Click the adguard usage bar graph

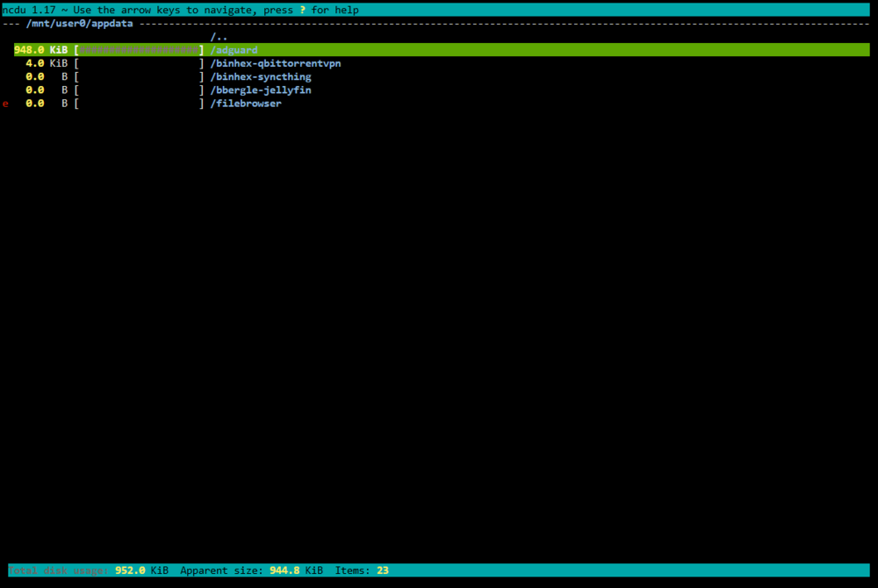pos(139,50)
